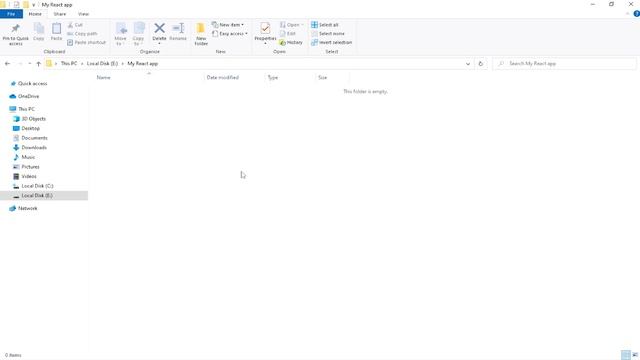Click Select none in ribbon
Viewport: 640px width, 360px height.
(x=328, y=33)
